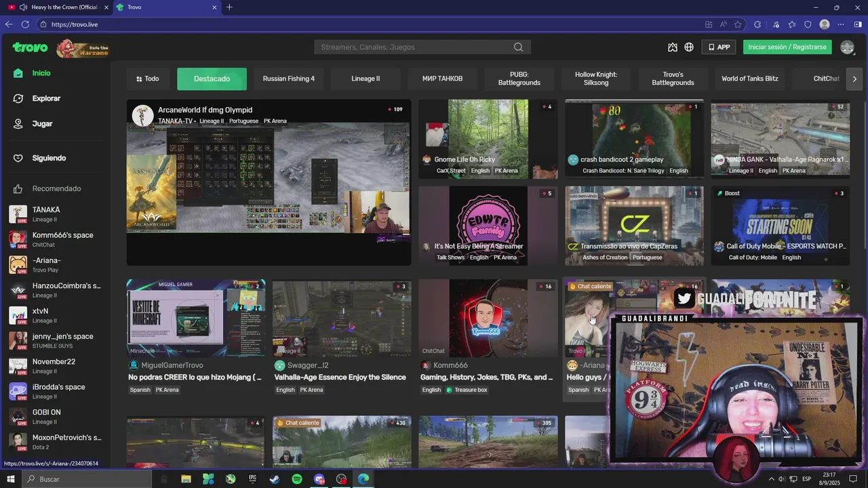868x488 pixels.
Task: Open the Edge profile avatar icon
Action: coord(825,24)
